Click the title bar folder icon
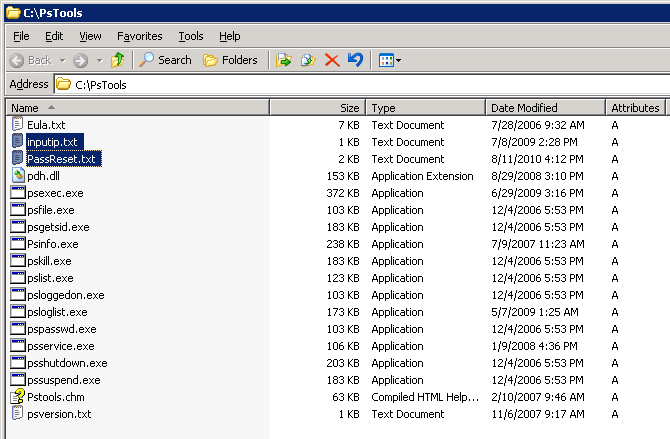Viewport: 670px width, 439px height. coord(13,12)
